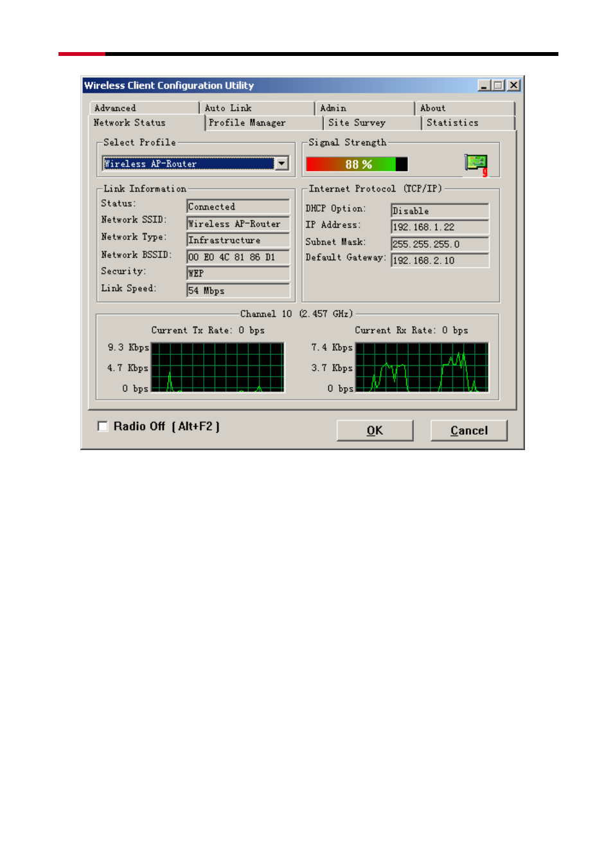This screenshot has height=868, width=613.
Task: Click the '9.3 Kbps' Tx axis label
Action: point(129,347)
